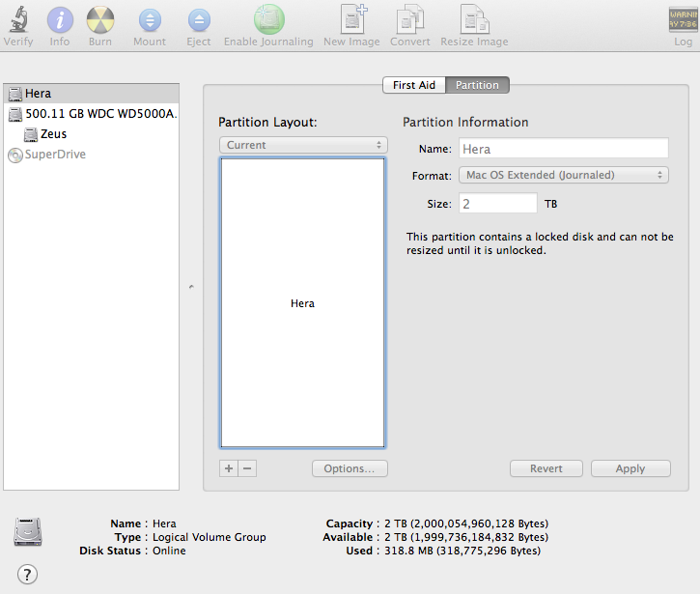Click the Mount toolbar icon
The width and height of the screenshot is (700, 594).
click(x=150, y=20)
